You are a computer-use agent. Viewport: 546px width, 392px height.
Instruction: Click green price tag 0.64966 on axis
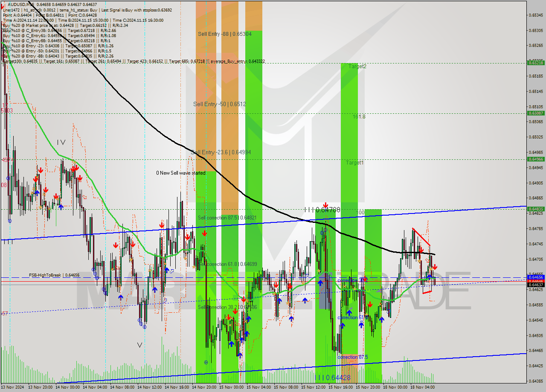coord(536,159)
